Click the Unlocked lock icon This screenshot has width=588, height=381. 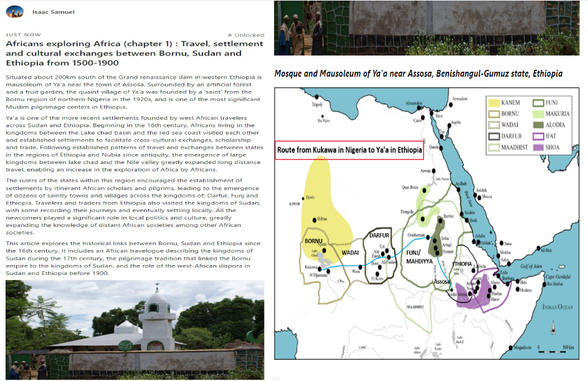pyautogui.click(x=230, y=35)
